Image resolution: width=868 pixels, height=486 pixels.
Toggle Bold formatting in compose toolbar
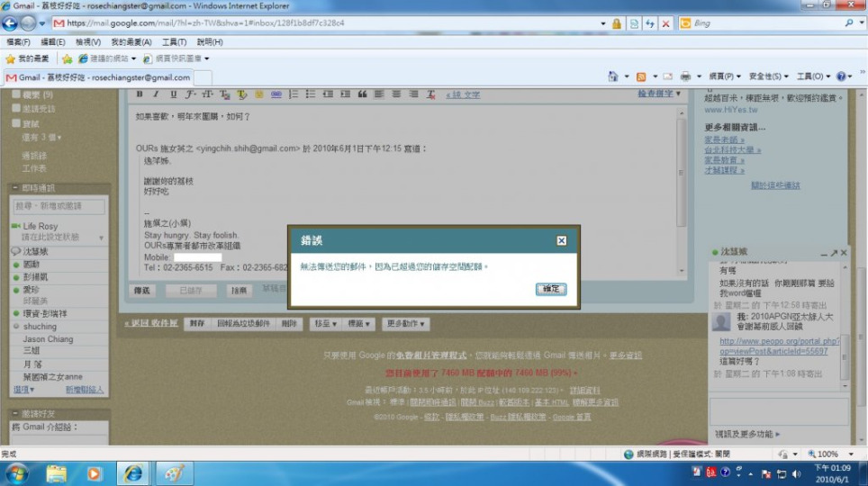[140, 94]
